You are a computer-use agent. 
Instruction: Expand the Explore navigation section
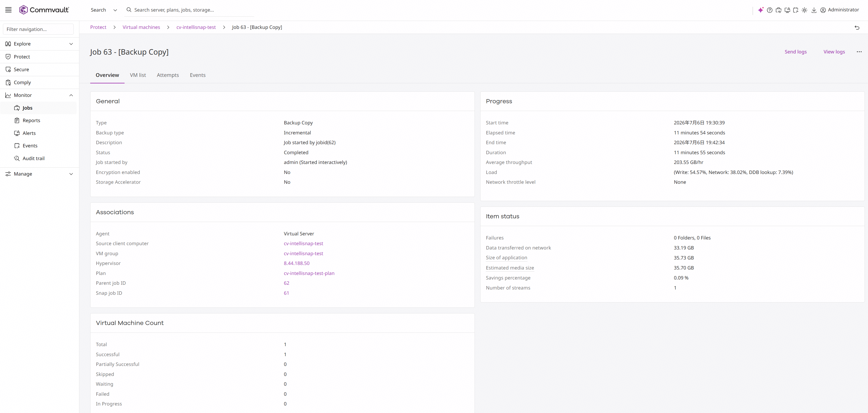[71, 44]
